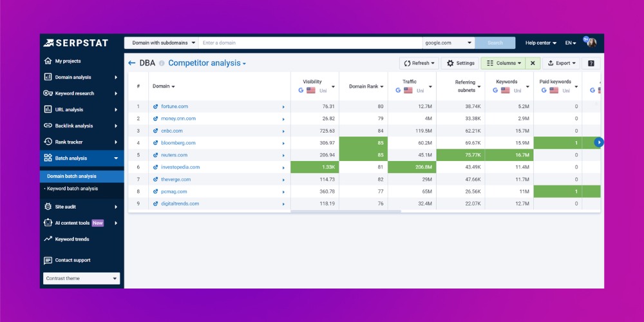This screenshot has height=322, width=644.
Task: Click Backlink analysis link icon
Action: tap(48, 126)
